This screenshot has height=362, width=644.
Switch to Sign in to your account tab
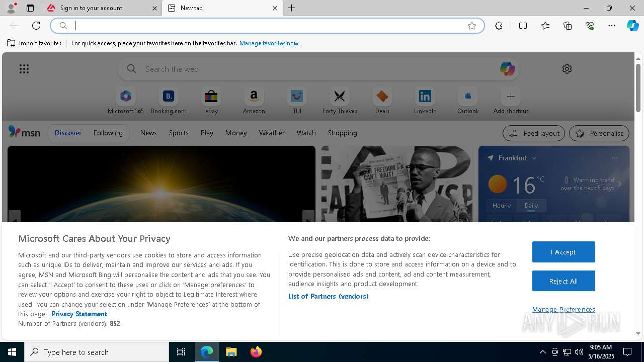pyautogui.click(x=102, y=8)
